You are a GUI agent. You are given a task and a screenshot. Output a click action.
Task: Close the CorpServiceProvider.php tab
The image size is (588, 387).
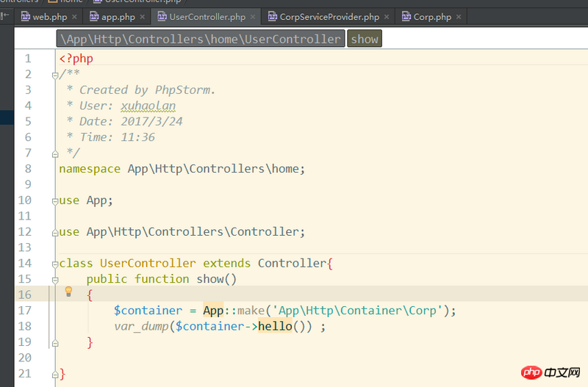click(386, 17)
